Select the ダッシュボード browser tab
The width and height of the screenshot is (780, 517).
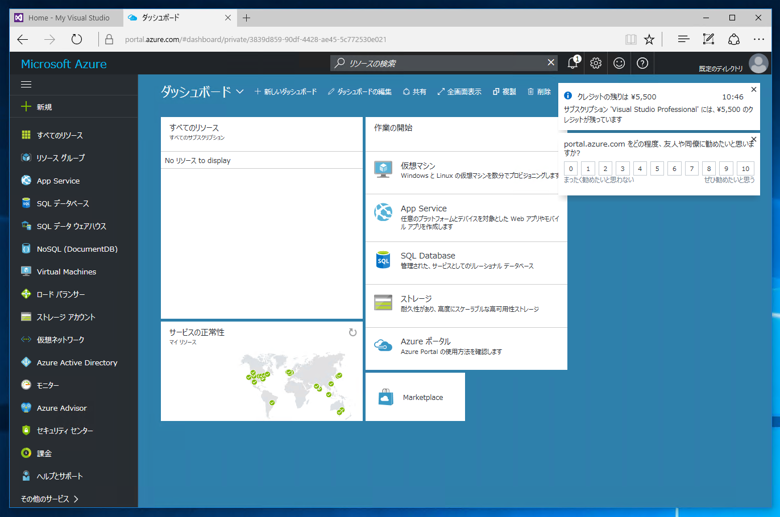(179, 18)
